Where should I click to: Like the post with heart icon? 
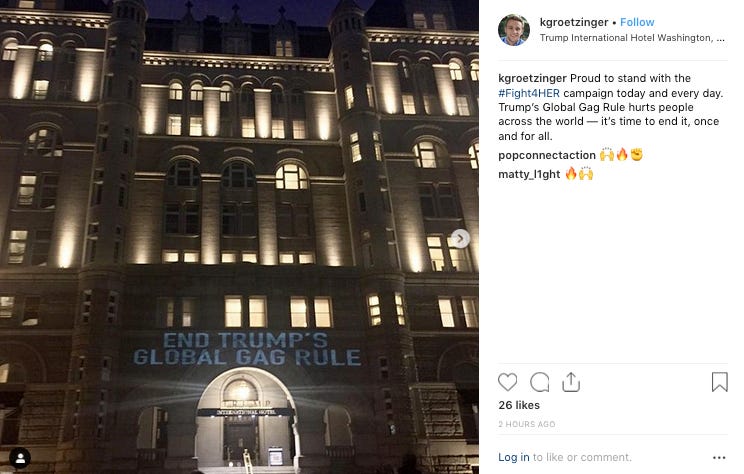point(507,382)
